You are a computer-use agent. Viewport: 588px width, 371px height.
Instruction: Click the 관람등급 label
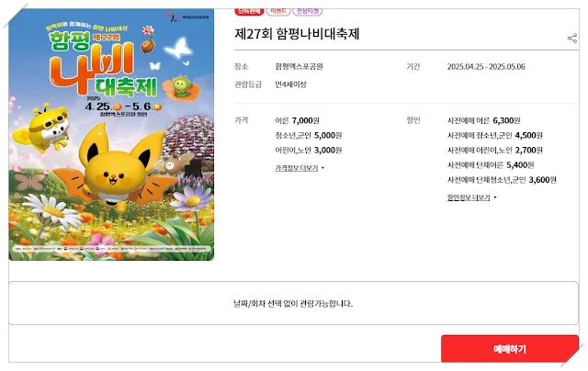point(248,84)
